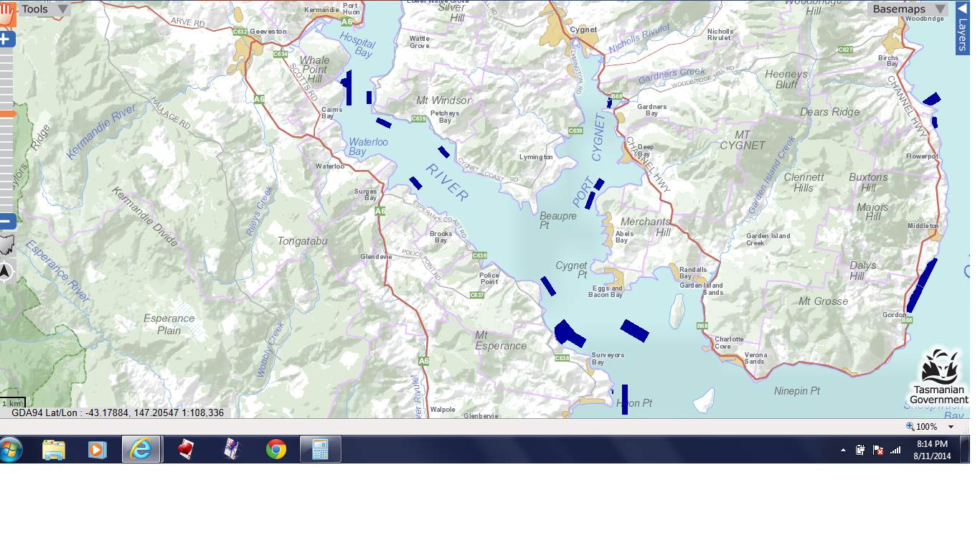Launch Windows Media Player from taskbar
Viewport: 980px width, 551px height.
(97, 450)
